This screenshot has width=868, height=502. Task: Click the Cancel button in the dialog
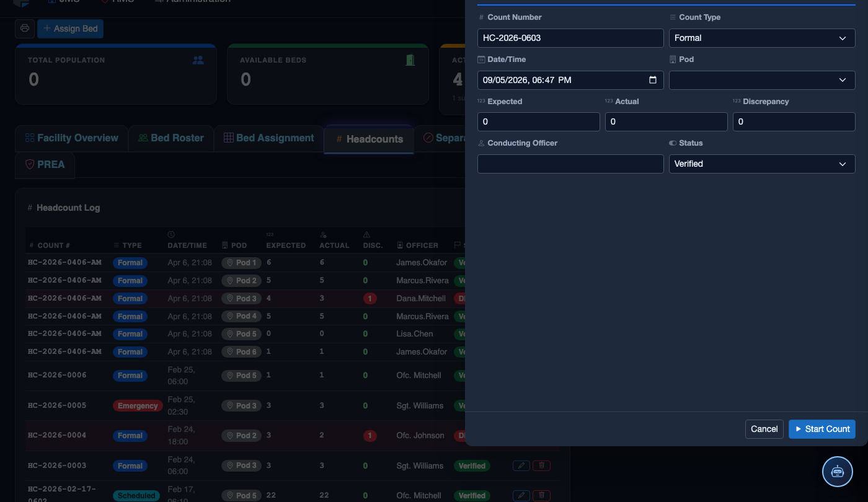tap(764, 429)
